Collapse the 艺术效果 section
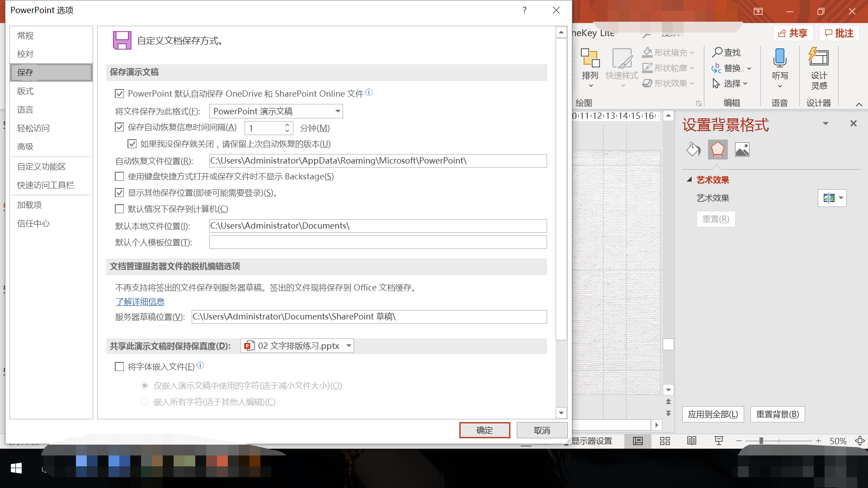This screenshot has height=488, width=868. tap(689, 180)
